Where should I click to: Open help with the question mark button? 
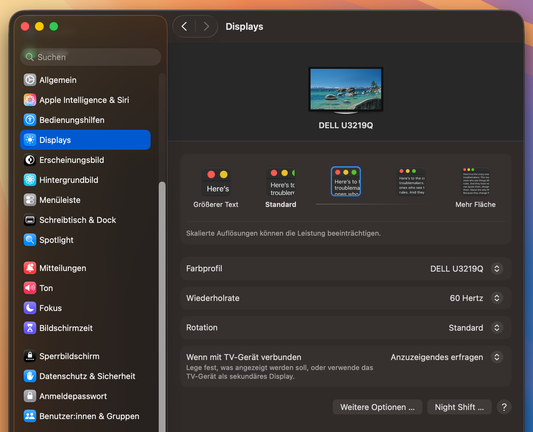point(504,407)
